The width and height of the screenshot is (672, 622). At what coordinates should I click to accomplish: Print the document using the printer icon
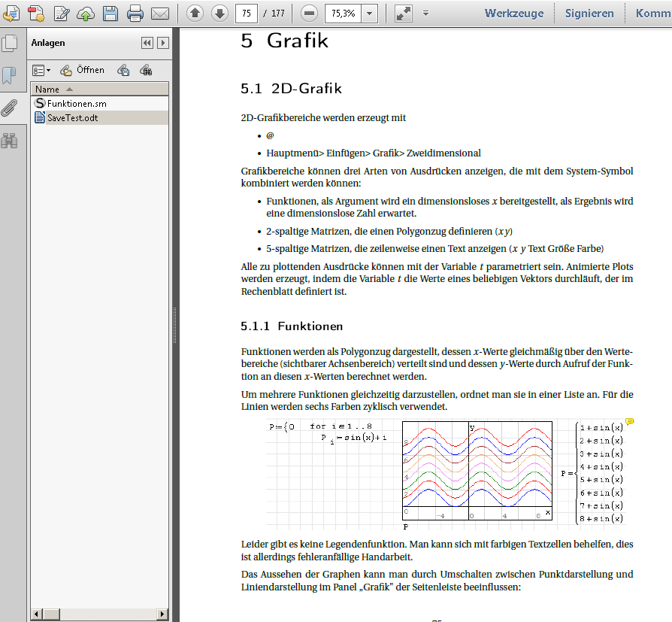coord(135,13)
